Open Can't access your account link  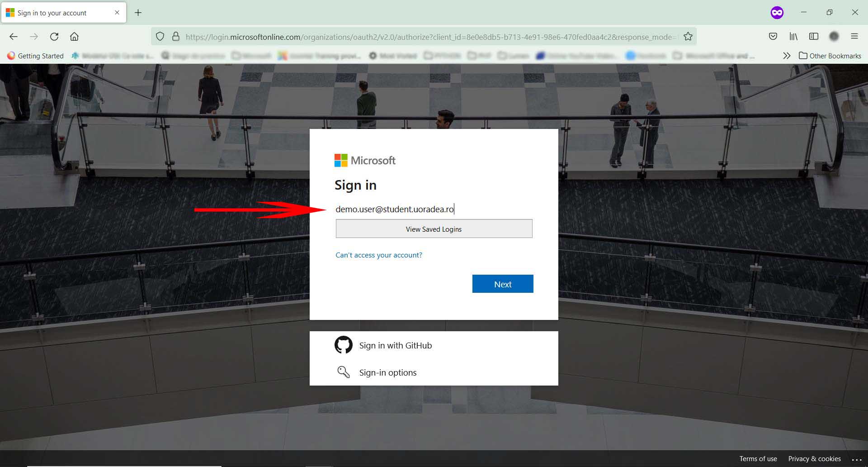379,255
